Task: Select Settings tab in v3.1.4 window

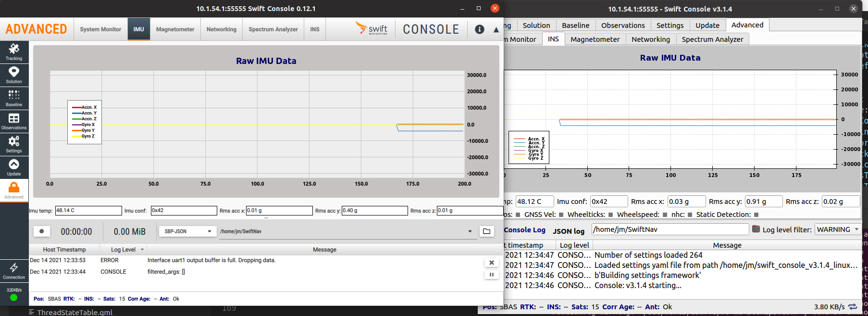Action: (x=670, y=25)
